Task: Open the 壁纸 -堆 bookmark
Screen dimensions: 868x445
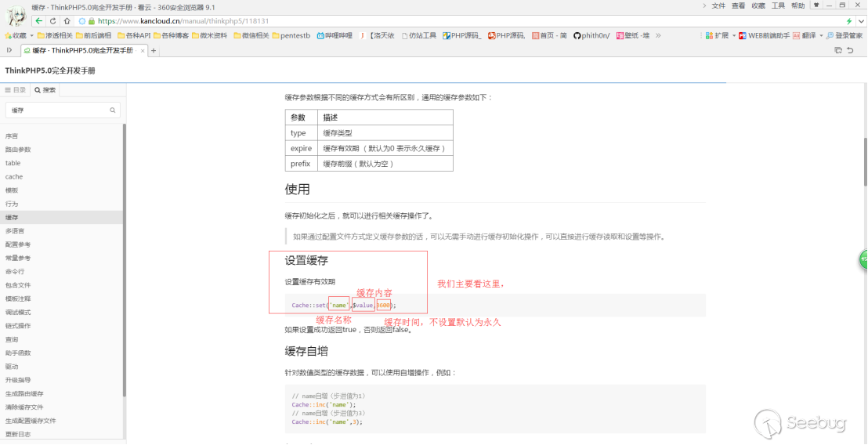Action: coord(633,35)
